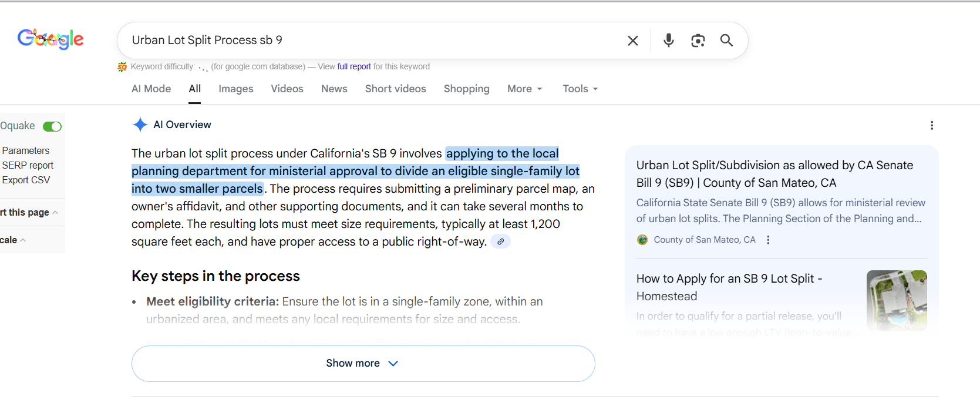Click inside the Google search field
The width and height of the screenshot is (980, 416).
coord(370,40)
